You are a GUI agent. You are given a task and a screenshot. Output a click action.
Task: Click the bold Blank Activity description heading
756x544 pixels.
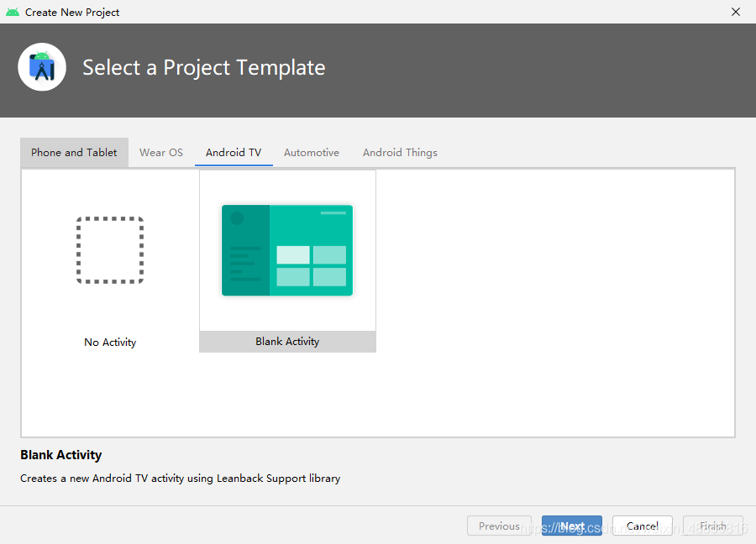click(x=60, y=455)
